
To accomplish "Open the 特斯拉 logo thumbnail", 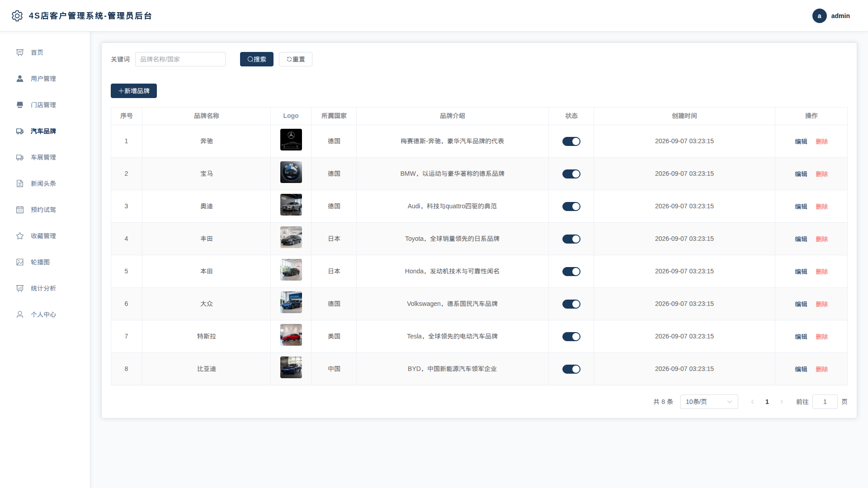I will 291,335.
